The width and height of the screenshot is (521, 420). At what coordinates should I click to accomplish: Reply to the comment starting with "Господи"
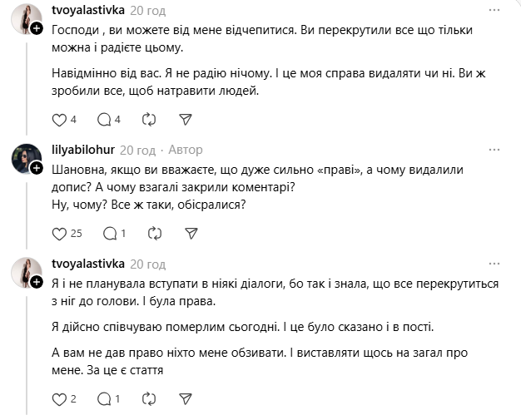click(x=104, y=120)
